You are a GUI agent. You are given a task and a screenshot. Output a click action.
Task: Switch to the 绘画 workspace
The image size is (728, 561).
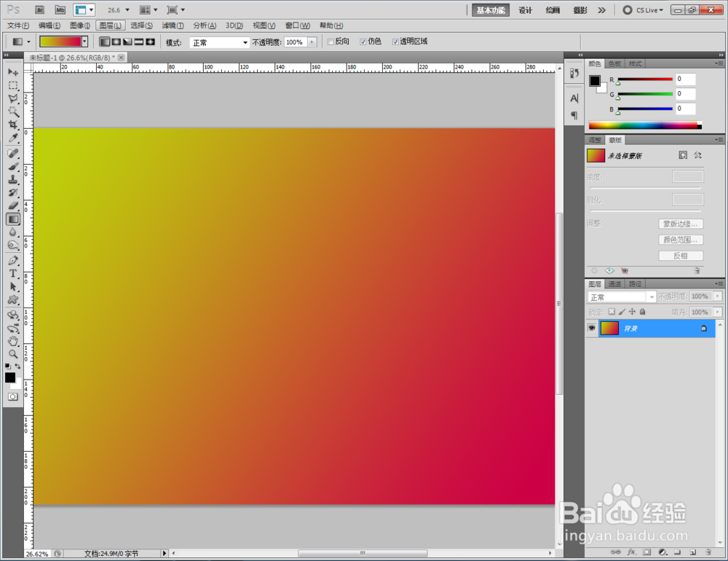pos(553,10)
